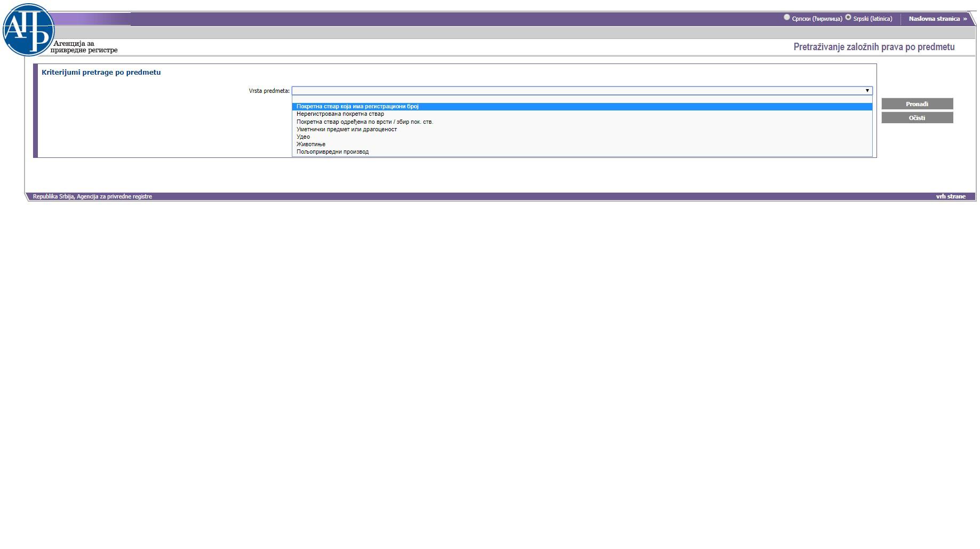Screen dimensions: 980x549
Task: Click the Očisti clear button
Action: click(917, 118)
